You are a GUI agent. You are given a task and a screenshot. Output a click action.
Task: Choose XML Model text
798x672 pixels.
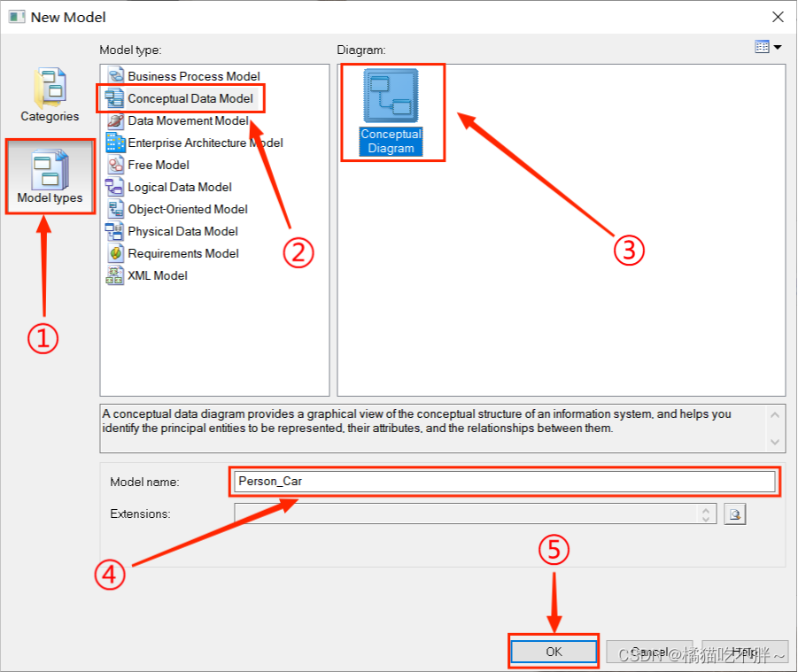point(158,275)
